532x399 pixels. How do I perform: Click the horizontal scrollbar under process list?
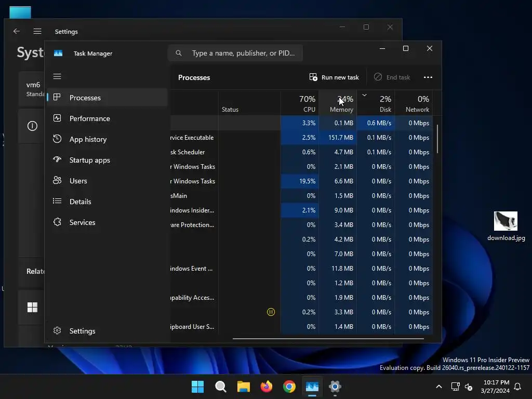[328, 339]
